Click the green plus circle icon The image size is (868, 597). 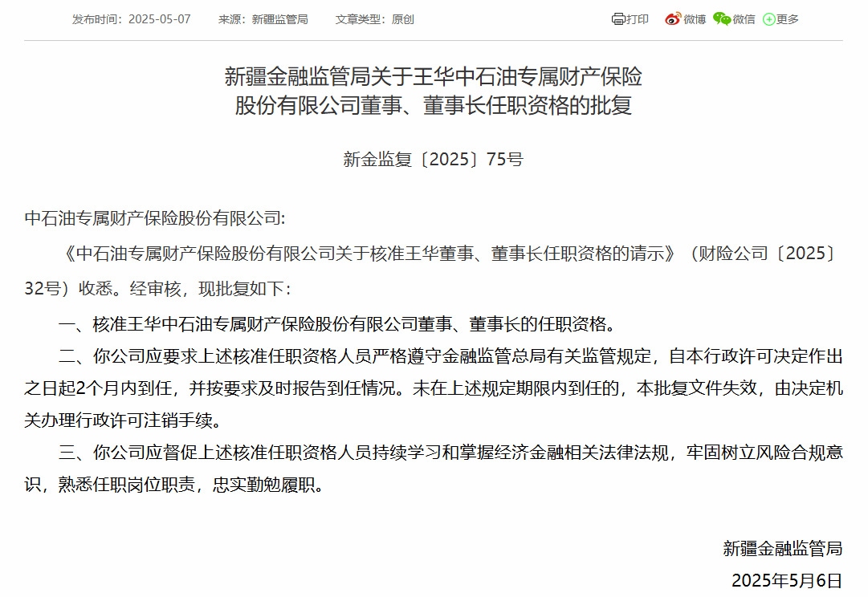pos(769,19)
